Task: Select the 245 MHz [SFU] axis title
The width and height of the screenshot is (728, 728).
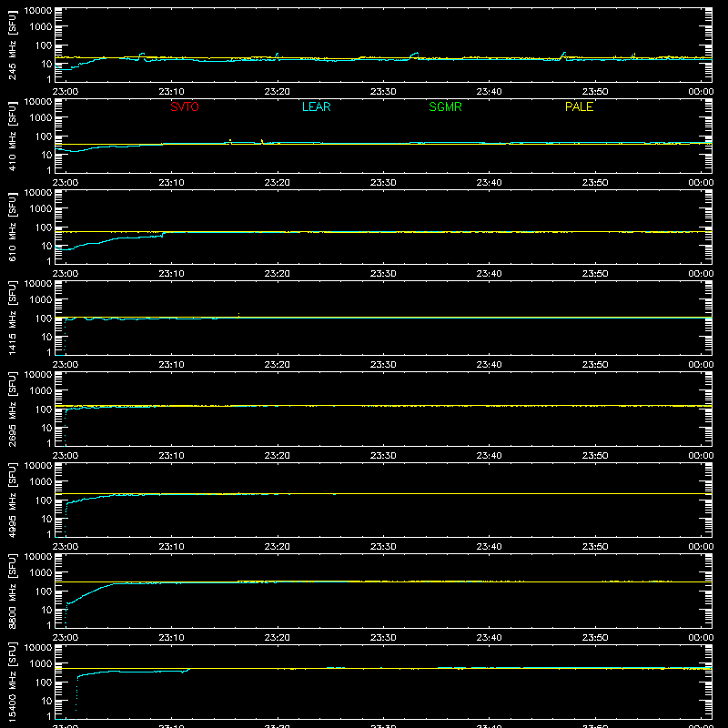Action: point(12,45)
